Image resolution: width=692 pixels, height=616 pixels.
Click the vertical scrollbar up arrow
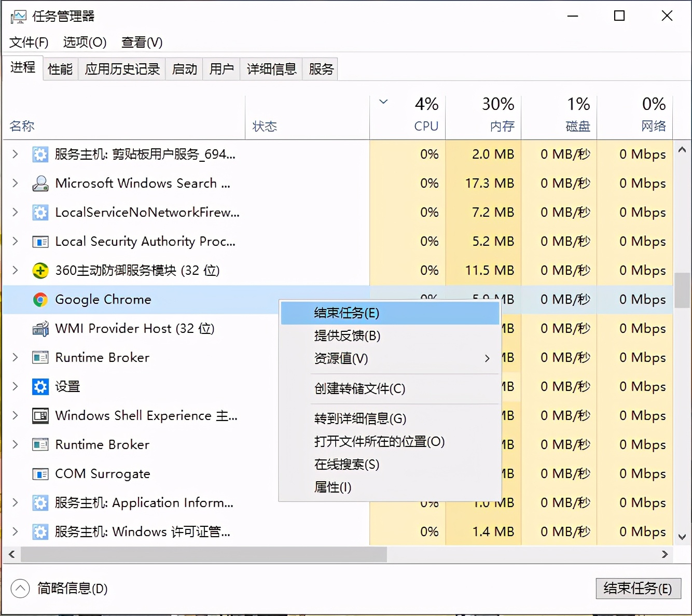[x=682, y=149]
